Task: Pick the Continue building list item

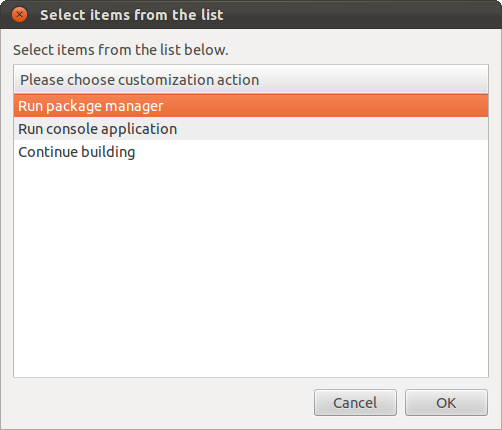Action: (251, 152)
